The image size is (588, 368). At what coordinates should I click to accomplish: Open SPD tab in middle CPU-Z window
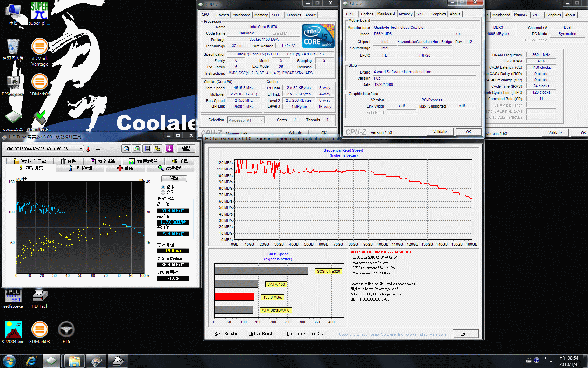[420, 14]
